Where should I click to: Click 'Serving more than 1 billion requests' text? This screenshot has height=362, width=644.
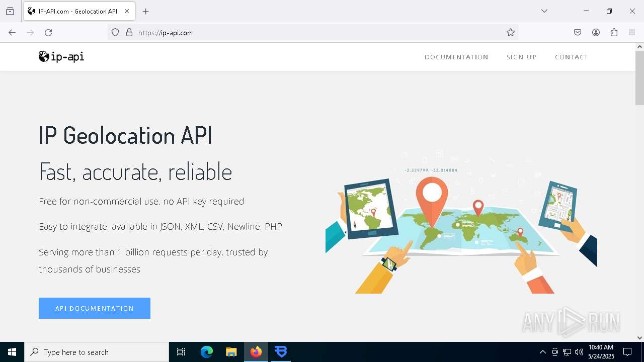pyautogui.click(x=153, y=260)
